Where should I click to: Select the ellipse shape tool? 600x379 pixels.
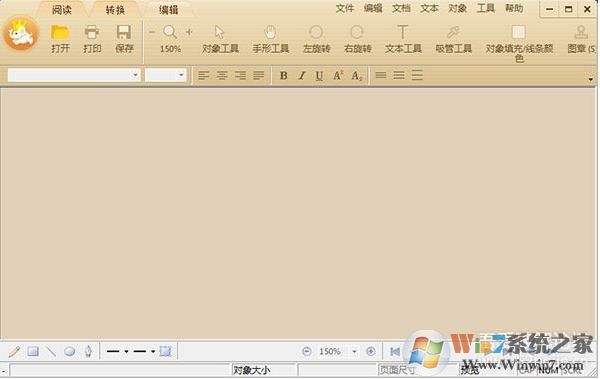69,351
